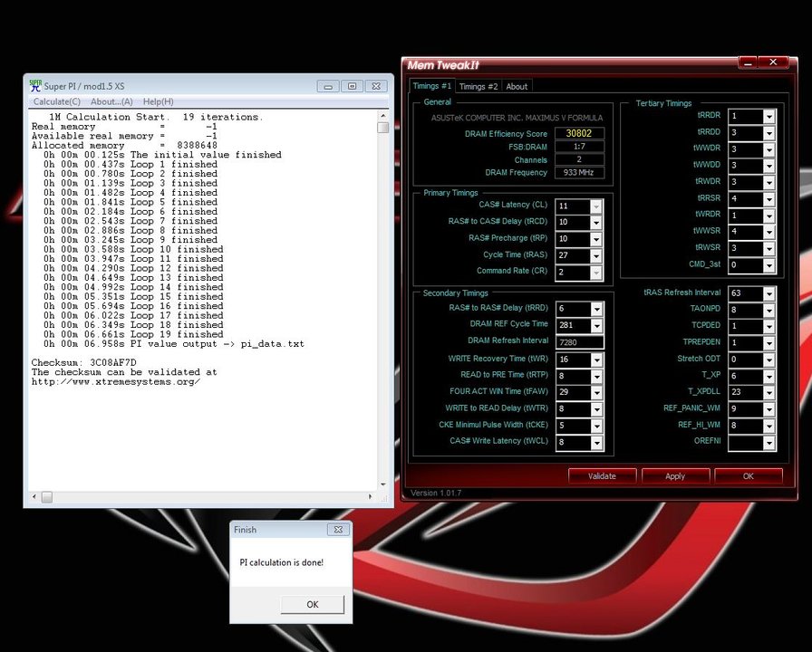Expand the tRWSR dropdown
This screenshot has width=812, height=652.
[x=769, y=248]
